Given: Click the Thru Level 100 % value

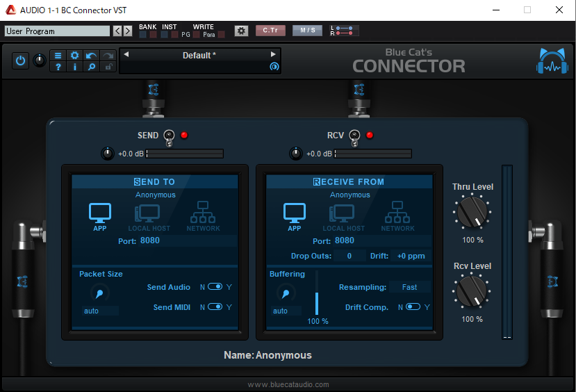Looking at the screenshot, I should pyautogui.click(x=472, y=240).
